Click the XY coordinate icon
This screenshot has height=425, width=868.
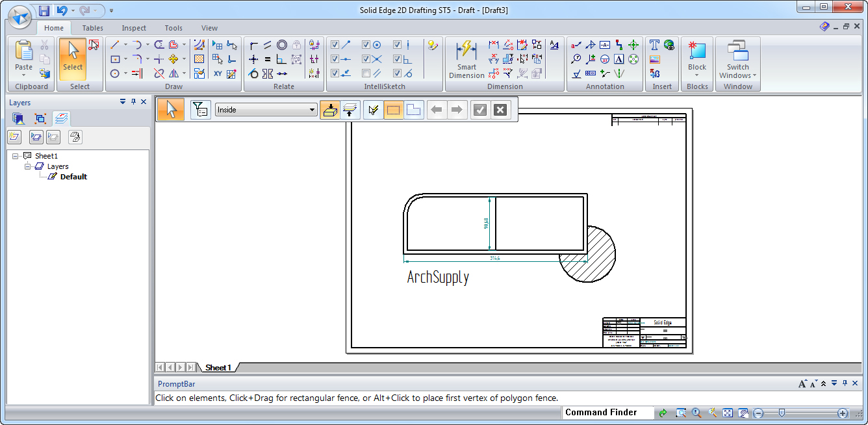tap(218, 73)
